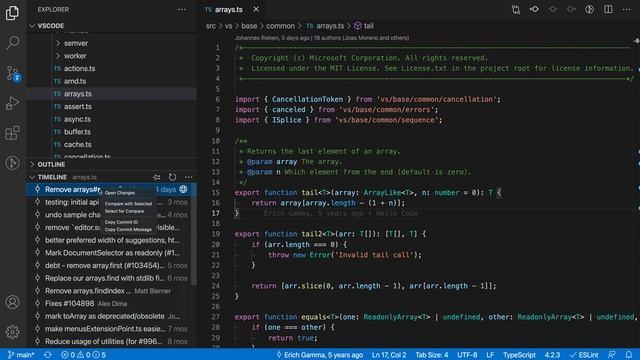
Task: Click the pin timeline icon
Action: (157, 177)
